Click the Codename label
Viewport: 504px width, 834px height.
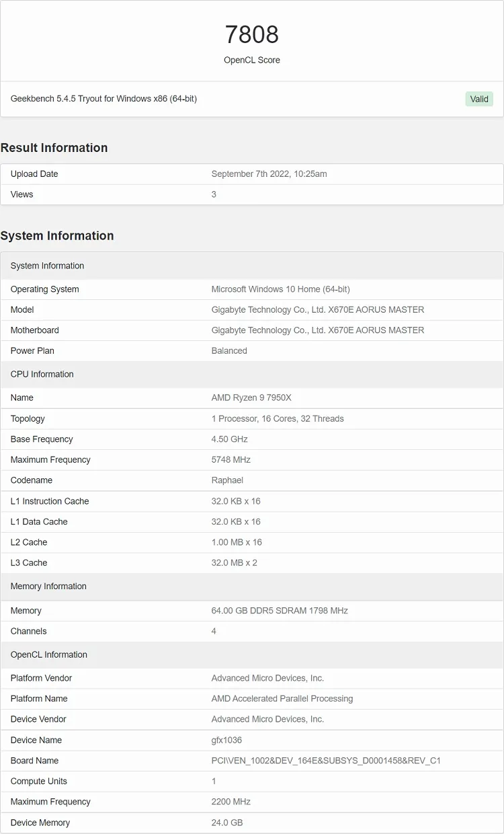tap(32, 480)
